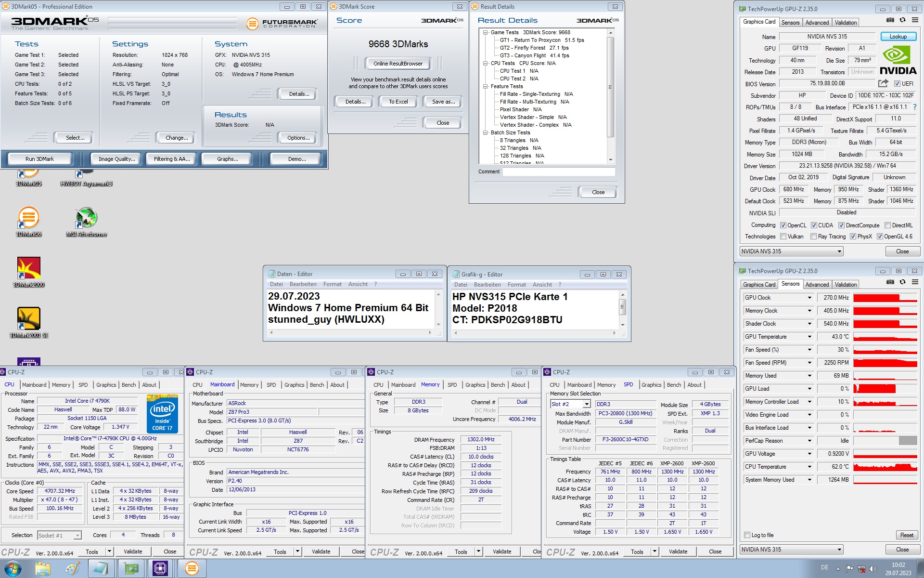Click refresh icon in upper GPU-Z window
This screenshot has height=578, width=924.
902,20
